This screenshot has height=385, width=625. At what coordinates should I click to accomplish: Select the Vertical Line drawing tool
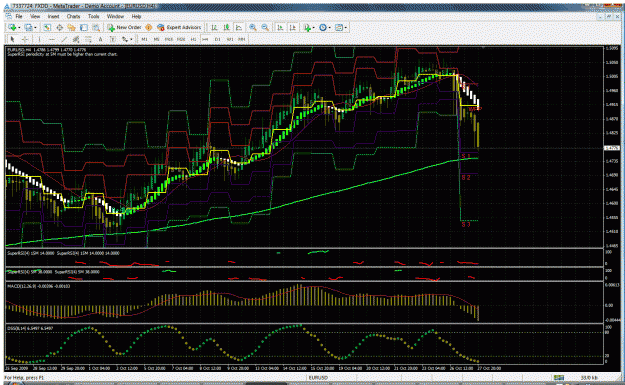tap(39, 39)
